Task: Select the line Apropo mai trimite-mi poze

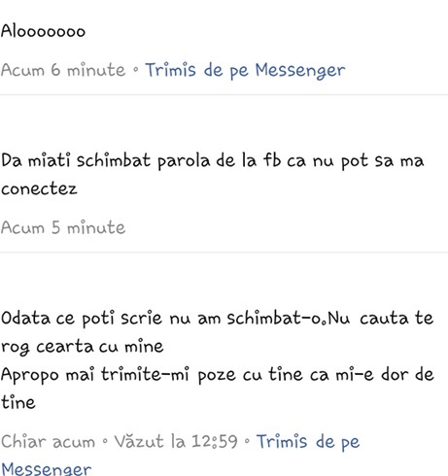Action: click(x=217, y=375)
